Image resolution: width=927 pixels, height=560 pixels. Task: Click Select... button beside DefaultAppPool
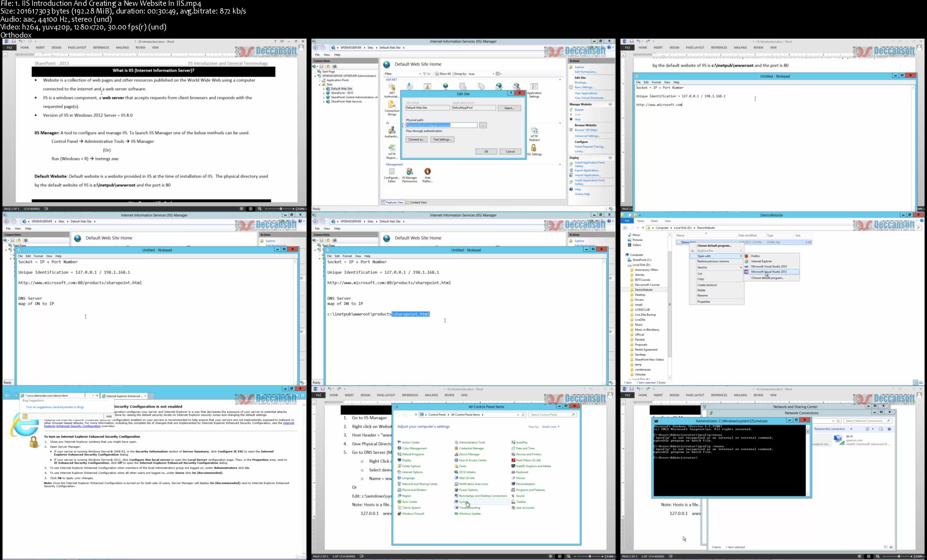pyautogui.click(x=509, y=108)
